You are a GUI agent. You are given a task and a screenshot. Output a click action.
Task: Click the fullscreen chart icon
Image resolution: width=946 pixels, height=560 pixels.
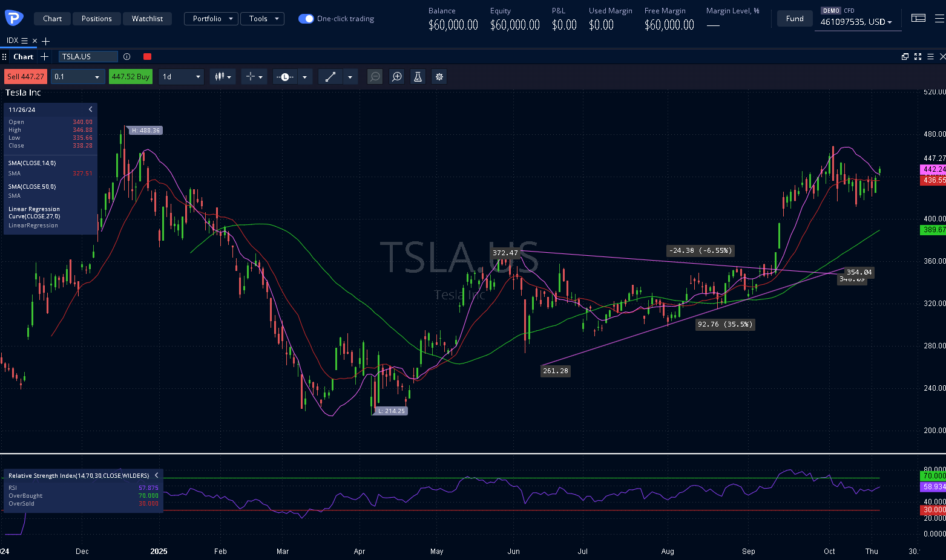coord(918,57)
